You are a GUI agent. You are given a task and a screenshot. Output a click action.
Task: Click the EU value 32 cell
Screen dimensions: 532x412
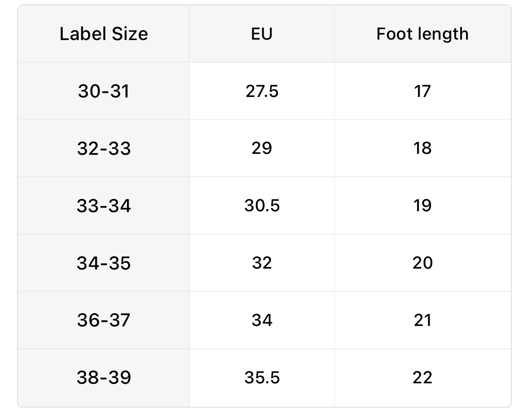[x=261, y=263]
